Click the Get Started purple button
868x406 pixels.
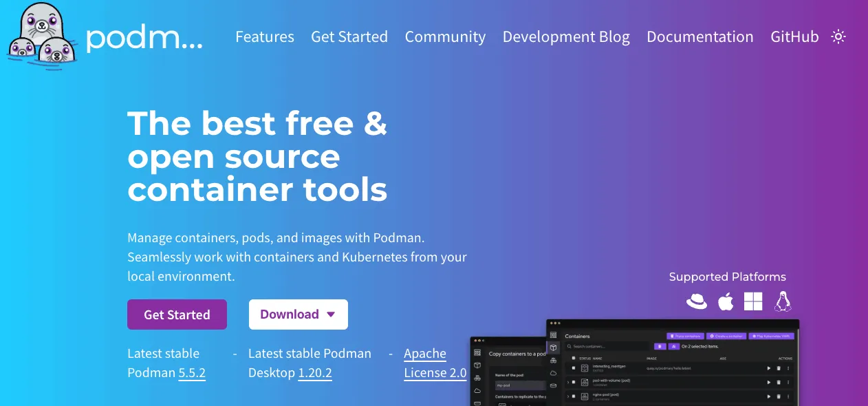point(177,314)
